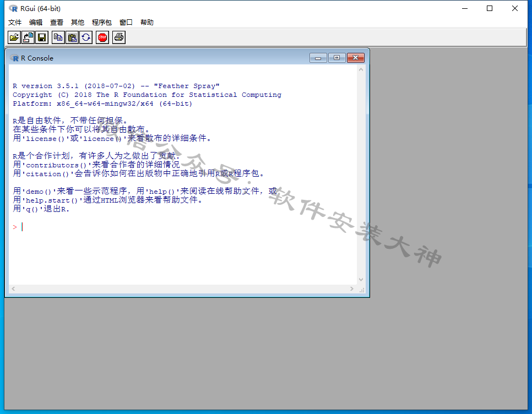This screenshot has width=532, height=414.
Task: Click console scrollbar up arrow
Action: tap(361, 69)
